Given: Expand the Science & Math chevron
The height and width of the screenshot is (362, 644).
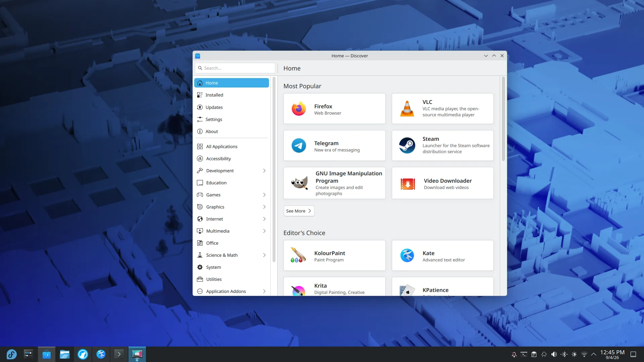Looking at the screenshot, I should tap(264, 255).
